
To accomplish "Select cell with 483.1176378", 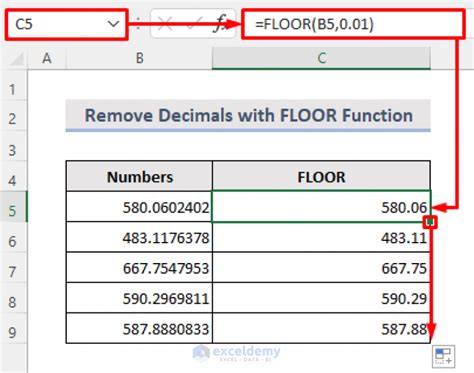I will click(139, 237).
